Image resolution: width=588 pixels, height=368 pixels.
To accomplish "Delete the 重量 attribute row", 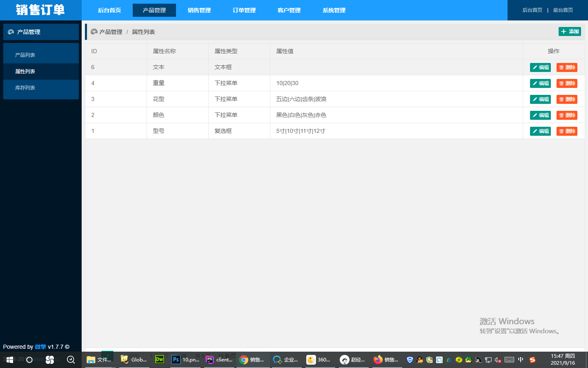I will pyautogui.click(x=567, y=83).
